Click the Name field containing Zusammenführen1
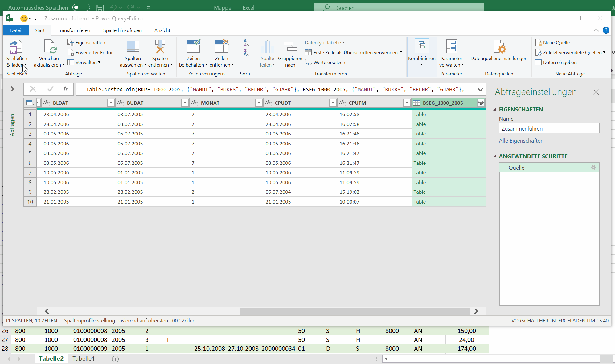Viewport: 615px width, 364px height. [x=549, y=128]
